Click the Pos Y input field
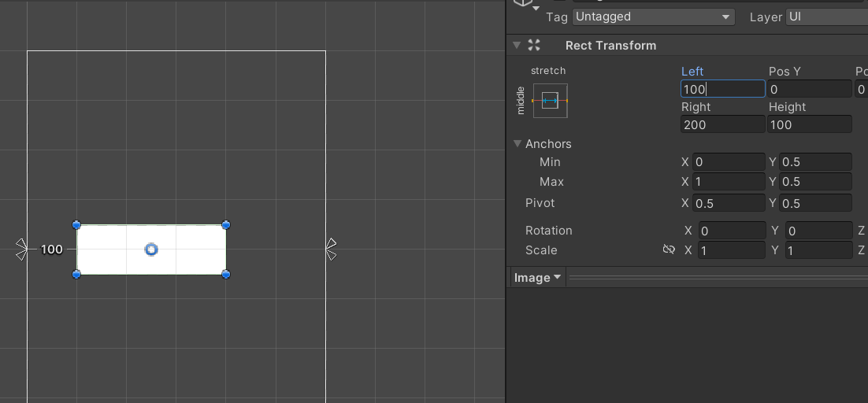868x403 pixels. tap(810, 89)
